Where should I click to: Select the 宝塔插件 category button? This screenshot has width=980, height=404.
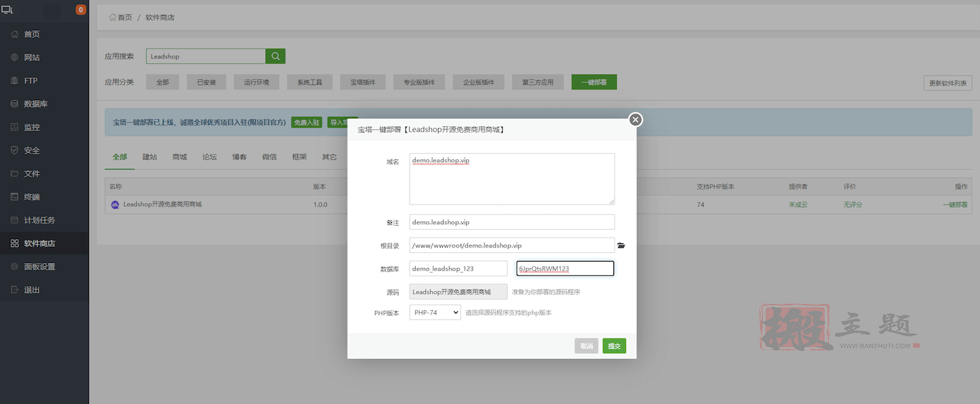[362, 82]
